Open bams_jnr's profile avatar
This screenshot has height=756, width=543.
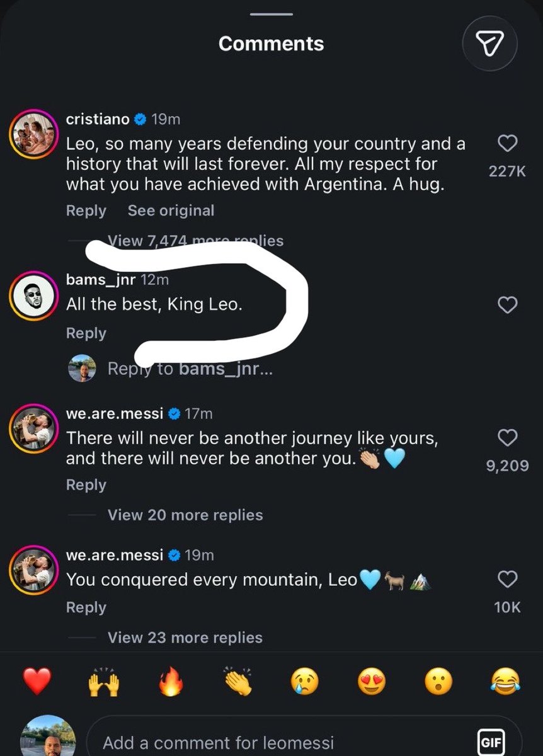click(x=33, y=296)
